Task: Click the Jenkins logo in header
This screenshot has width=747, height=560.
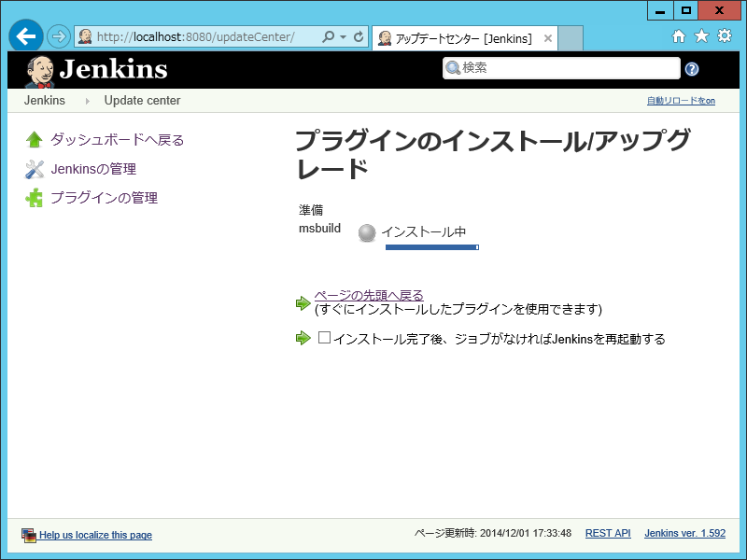Action: (39, 72)
